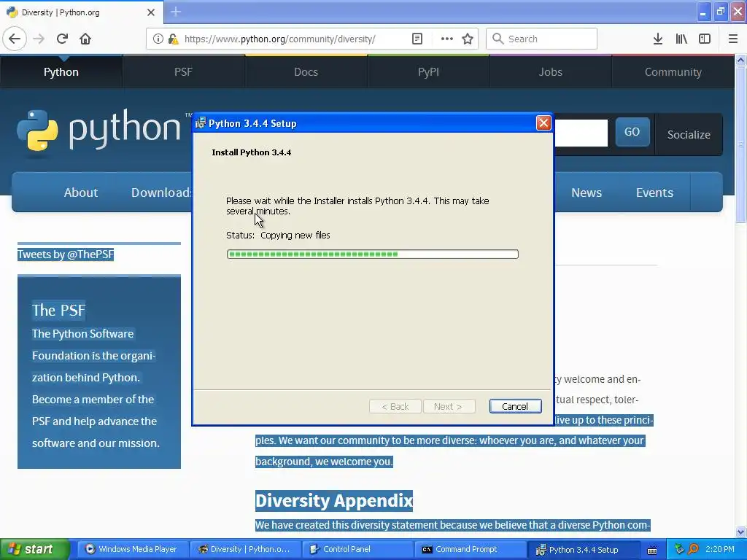Open a new tab with plus icon

[x=176, y=12]
